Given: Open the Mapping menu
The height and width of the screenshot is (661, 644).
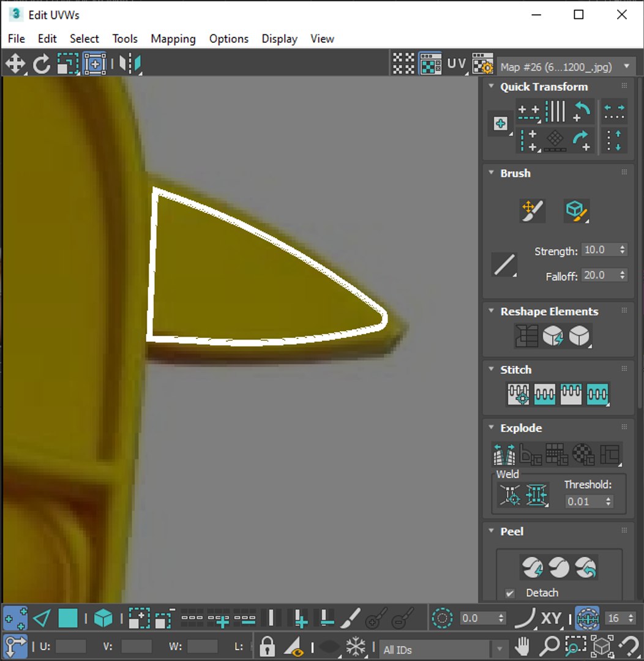Looking at the screenshot, I should [x=173, y=39].
